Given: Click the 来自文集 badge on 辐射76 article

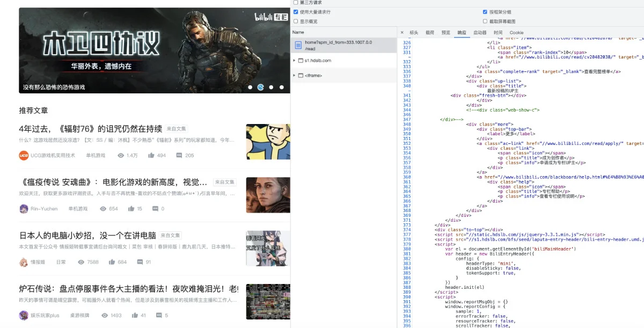Looking at the screenshot, I should [176, 129].
